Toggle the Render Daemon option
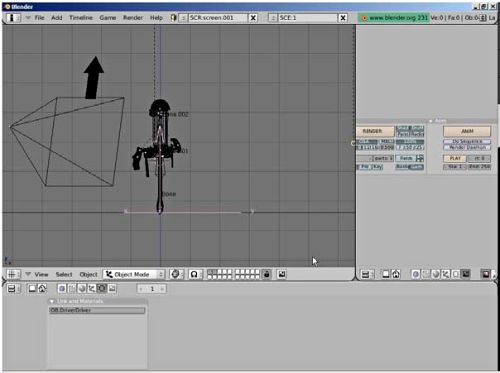Viewport: 500px width, 373px height. coord(467,147)
